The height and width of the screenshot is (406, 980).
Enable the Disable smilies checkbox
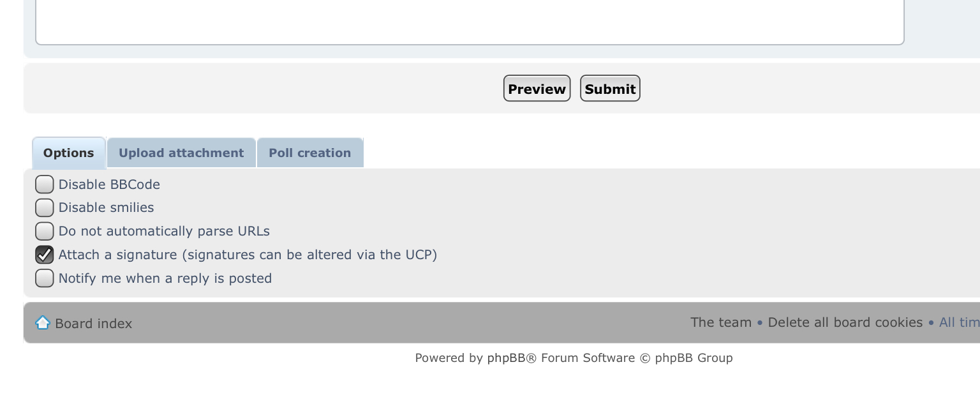click(45, 208)
